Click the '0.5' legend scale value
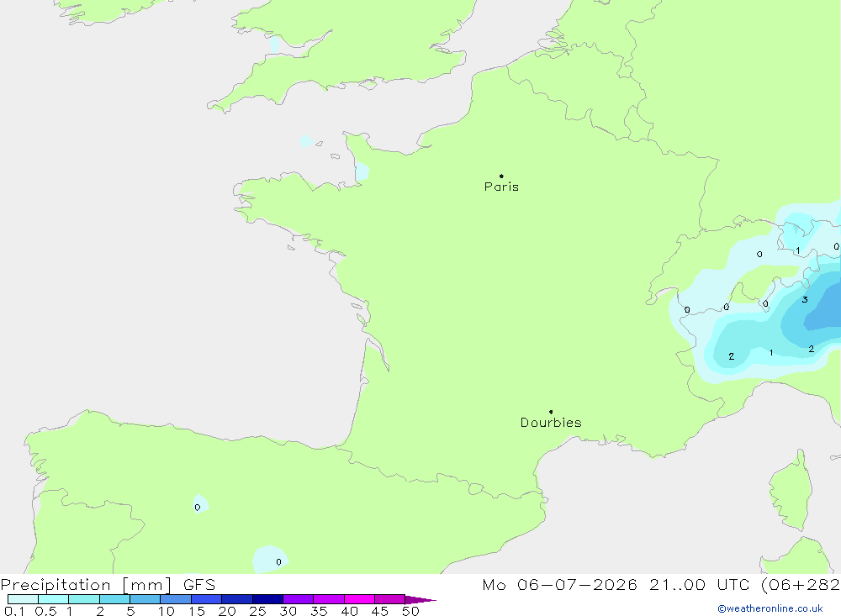This screenshot has height=616, width=841. point(45,611)
